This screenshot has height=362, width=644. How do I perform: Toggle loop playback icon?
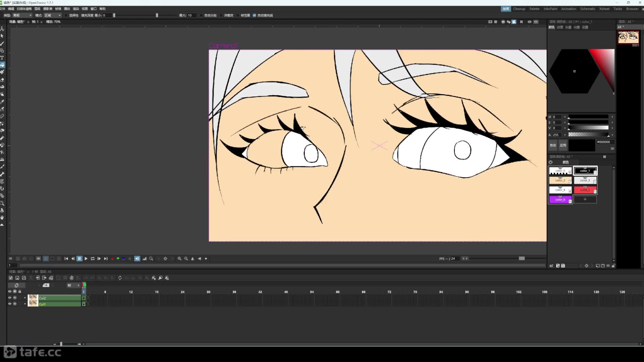tap(93, 258)
